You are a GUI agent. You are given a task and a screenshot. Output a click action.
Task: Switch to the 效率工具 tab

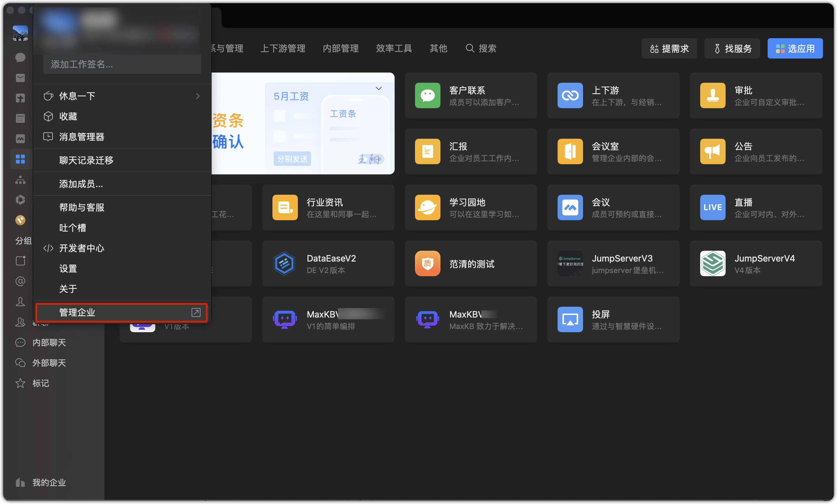click(394, 48)
